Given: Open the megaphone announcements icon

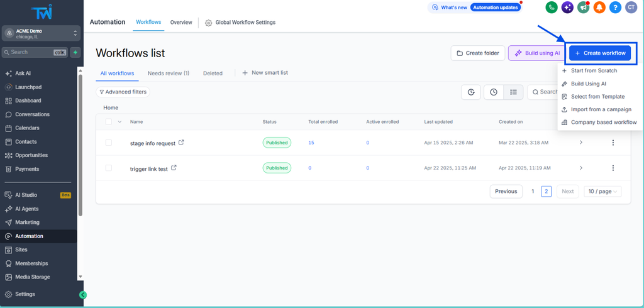Looking at the screenshot, I should coord(583,7).
